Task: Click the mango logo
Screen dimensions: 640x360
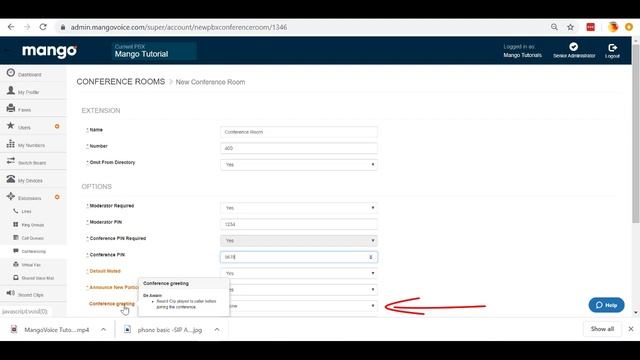Action: pos(49,51)
